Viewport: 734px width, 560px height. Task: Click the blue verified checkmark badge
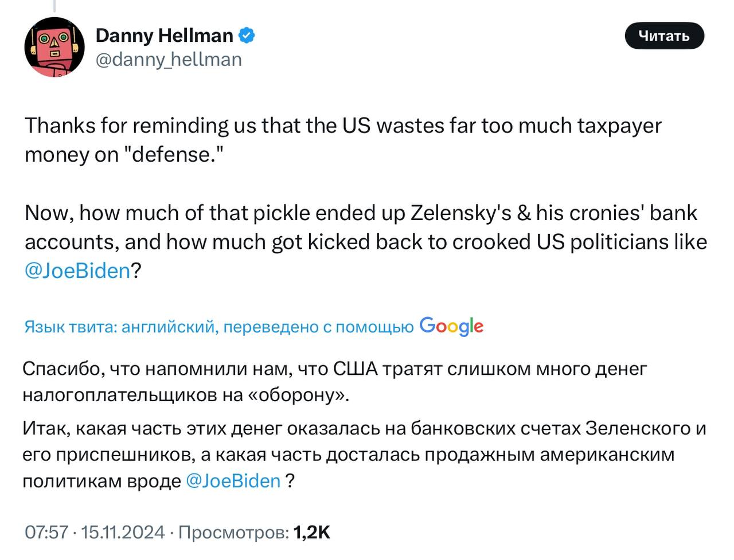click(x=247, y=36)
